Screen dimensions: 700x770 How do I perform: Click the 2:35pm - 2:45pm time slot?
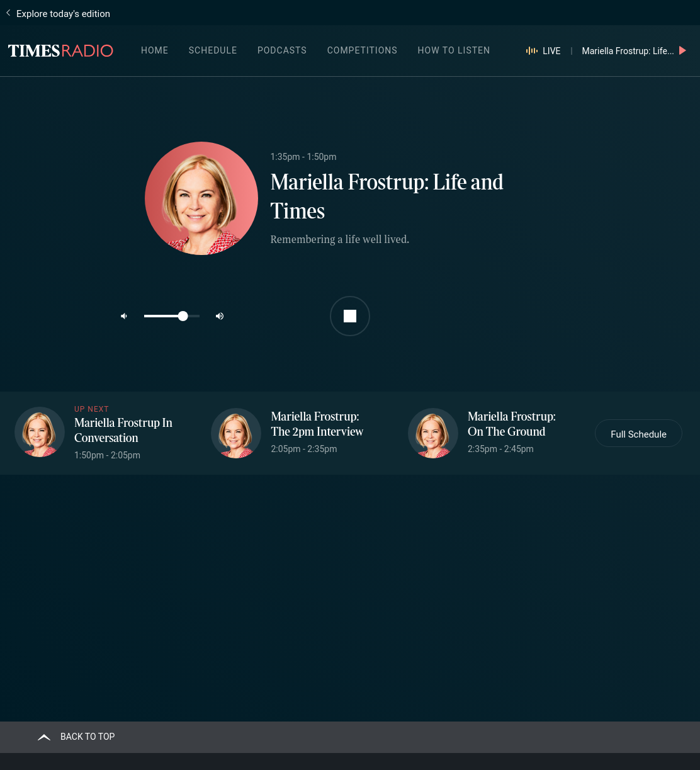500,449
